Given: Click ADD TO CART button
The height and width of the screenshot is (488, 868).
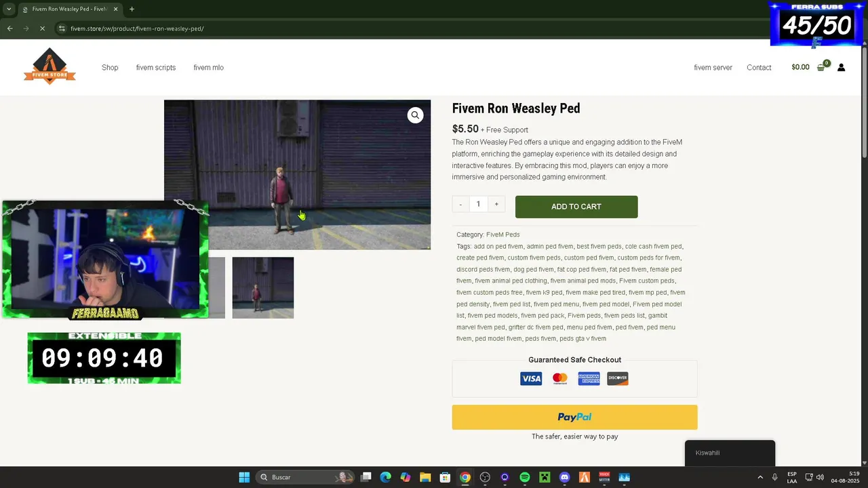Looking at the screenshot, I should [576, 207].
